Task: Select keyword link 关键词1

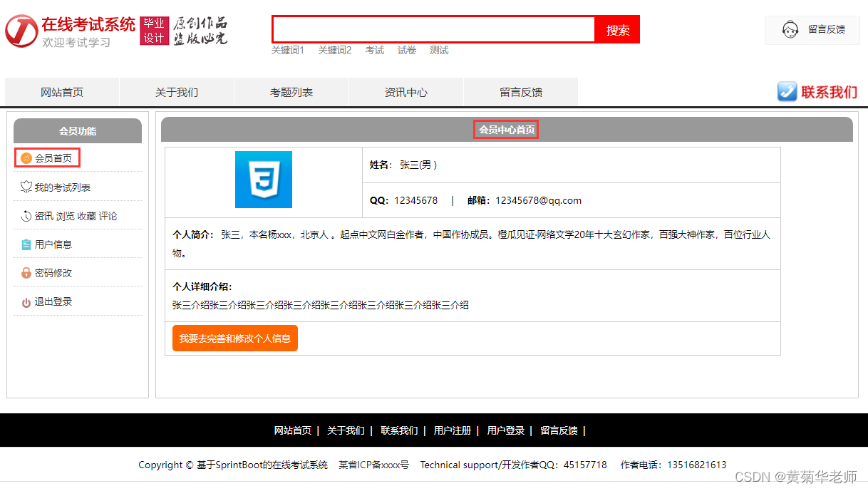Action: [x=288, y=50]
